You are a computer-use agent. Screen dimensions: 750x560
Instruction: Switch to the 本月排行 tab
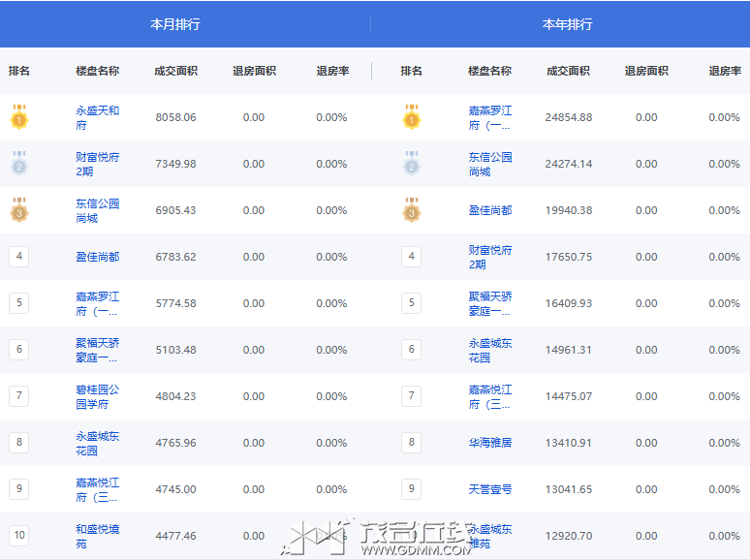tap(175, 24)
